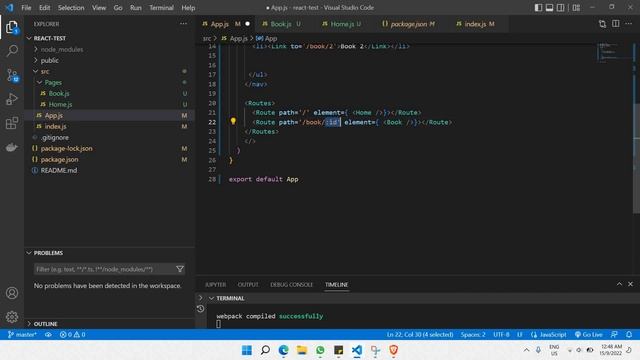This screenshot has width=640, height=360.
Task: Click the Ln 22, Col 30 cursor position
Action: [420, 334]
